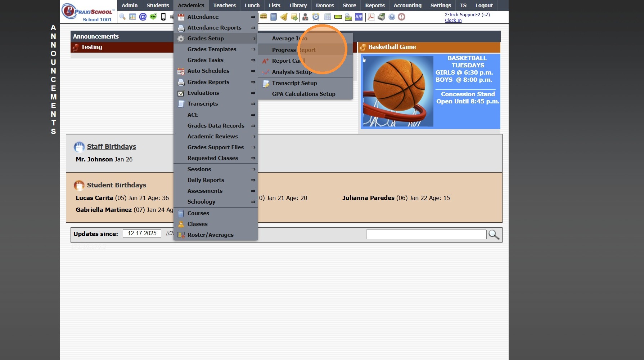This screenshot has height=360, width=644.
Task: Click the @ email toolbar icon
Action: click(143, 17)
